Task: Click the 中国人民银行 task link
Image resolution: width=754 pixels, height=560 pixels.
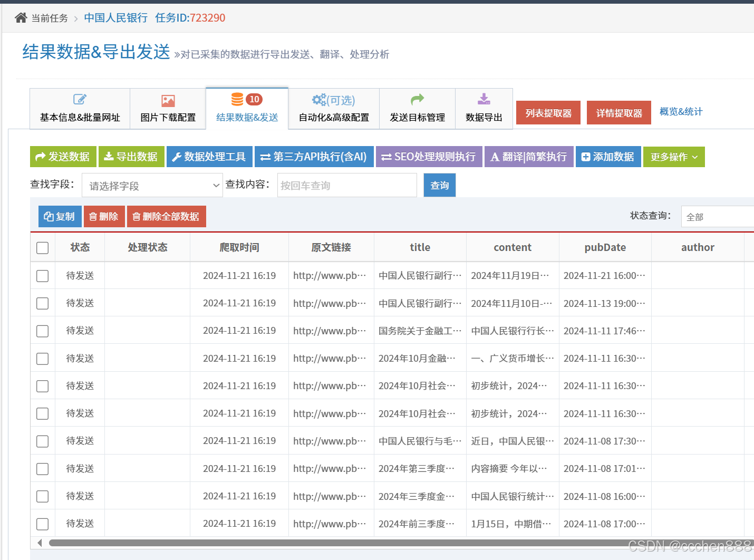Action: pyautogui.click(x=116, y=18)
